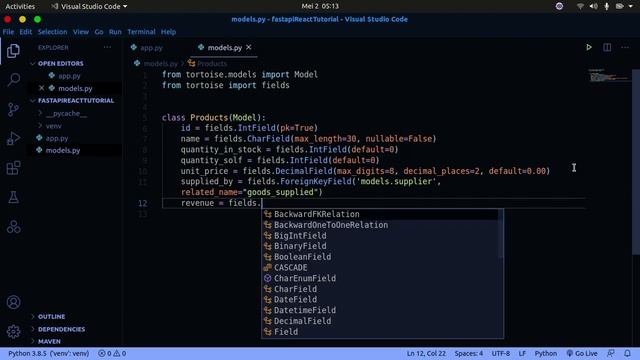
Task: Open errors and warnings problems indicator
Action: coord(112,353)
